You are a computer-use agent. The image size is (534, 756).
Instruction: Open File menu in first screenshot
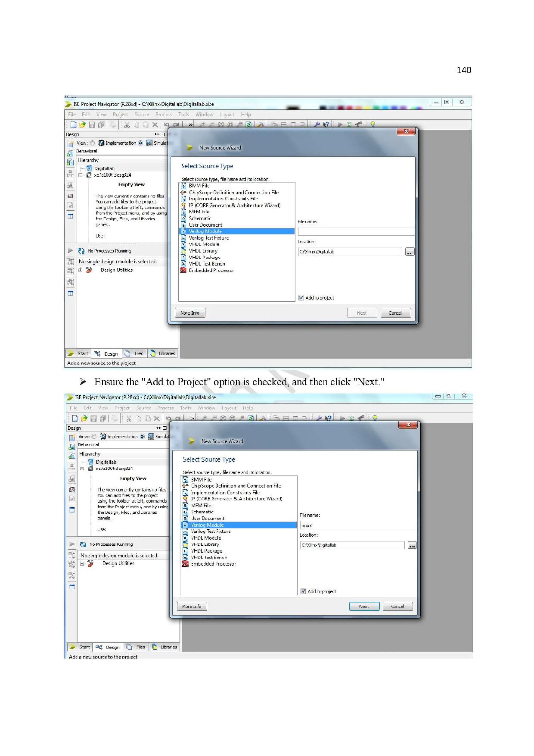click(72, 115)
